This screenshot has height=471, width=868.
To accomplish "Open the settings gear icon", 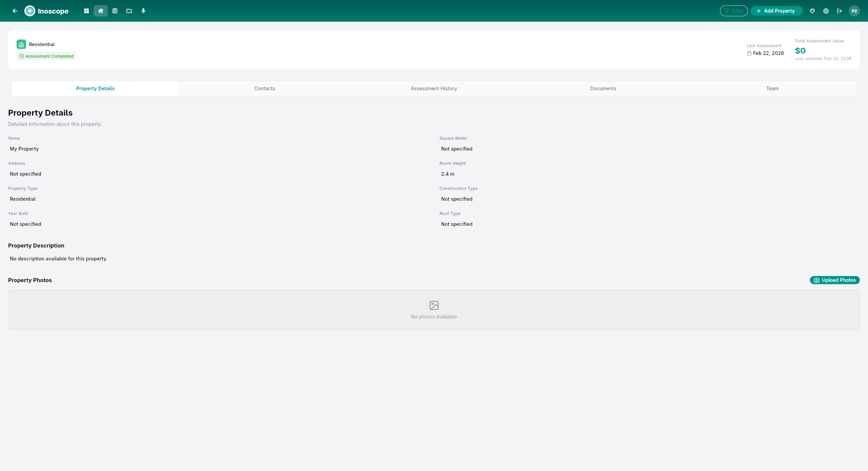I will point(825,10).
